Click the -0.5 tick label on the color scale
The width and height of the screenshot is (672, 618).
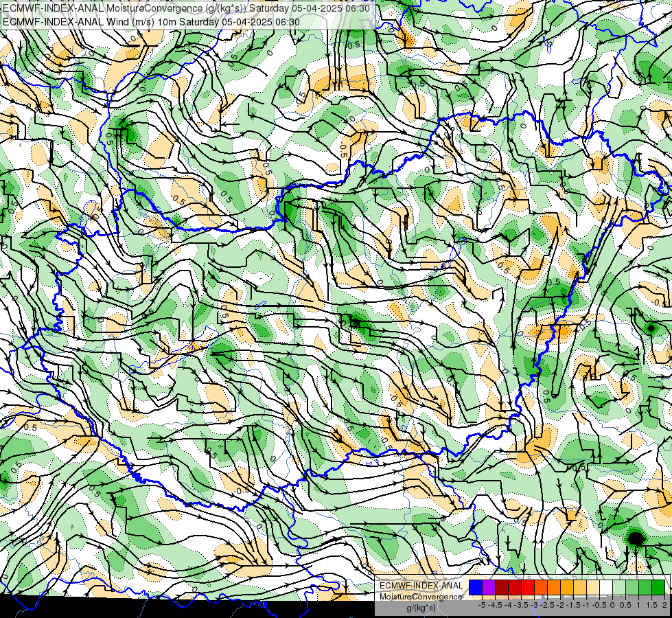599,605
